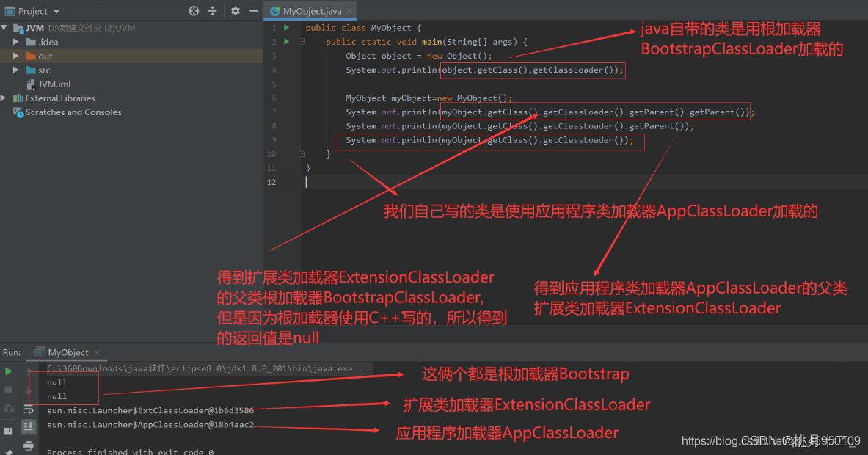
Task: Open Project panel settings gear
Action: pos(236,11)
